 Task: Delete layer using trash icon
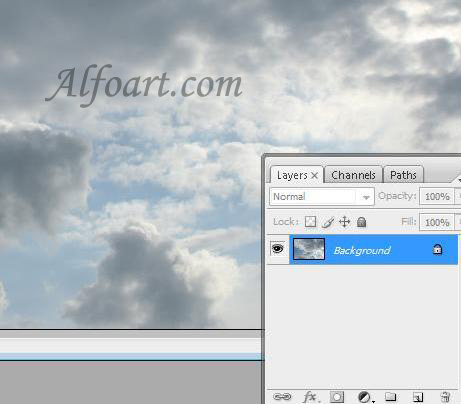coord(445,397)
